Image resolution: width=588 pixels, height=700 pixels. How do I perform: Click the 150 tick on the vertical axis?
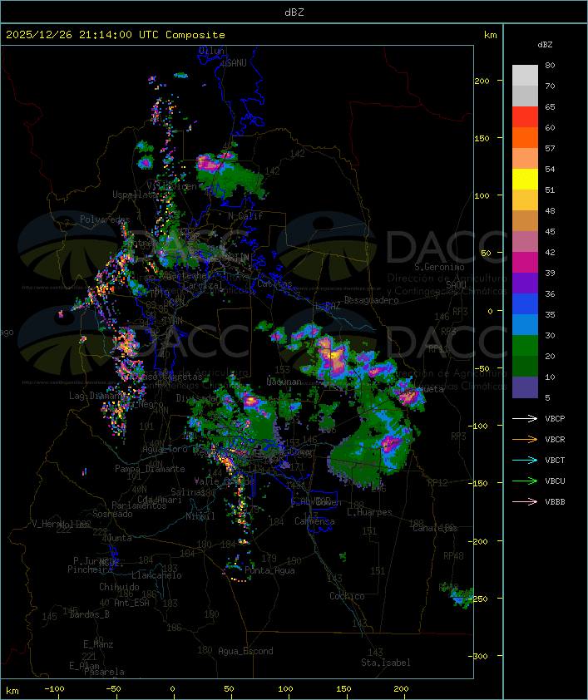click(x=482, y=138)
